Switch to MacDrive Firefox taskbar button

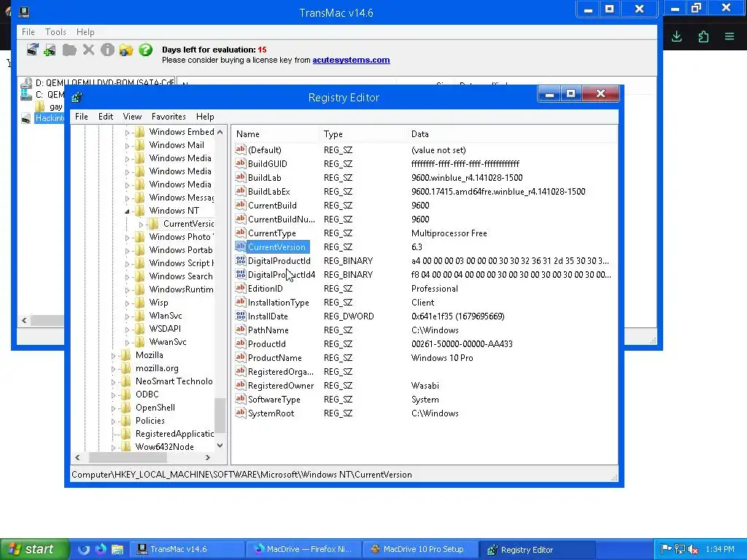(x=304, y=549)
